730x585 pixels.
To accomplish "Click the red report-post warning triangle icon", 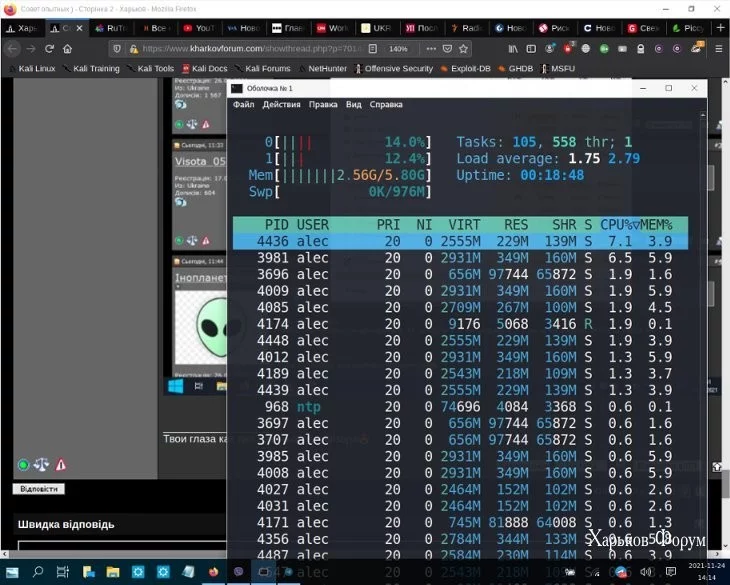I will click(61, 465).
